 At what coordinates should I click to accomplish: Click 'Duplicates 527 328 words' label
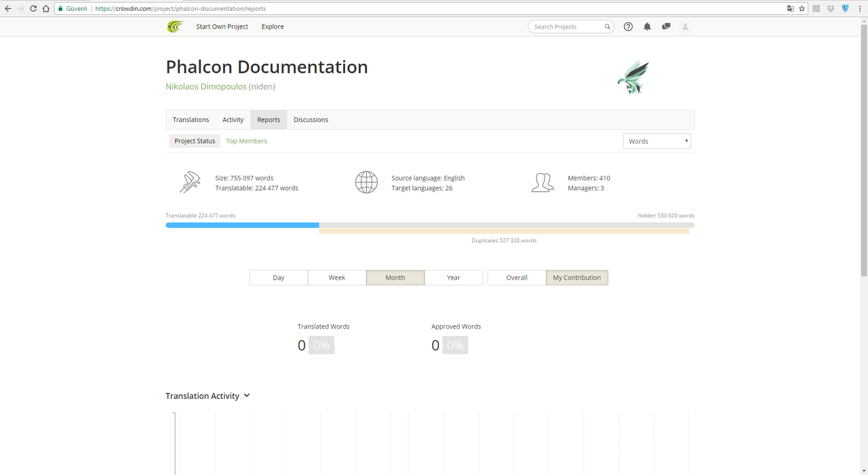click(x=504, y=240)
